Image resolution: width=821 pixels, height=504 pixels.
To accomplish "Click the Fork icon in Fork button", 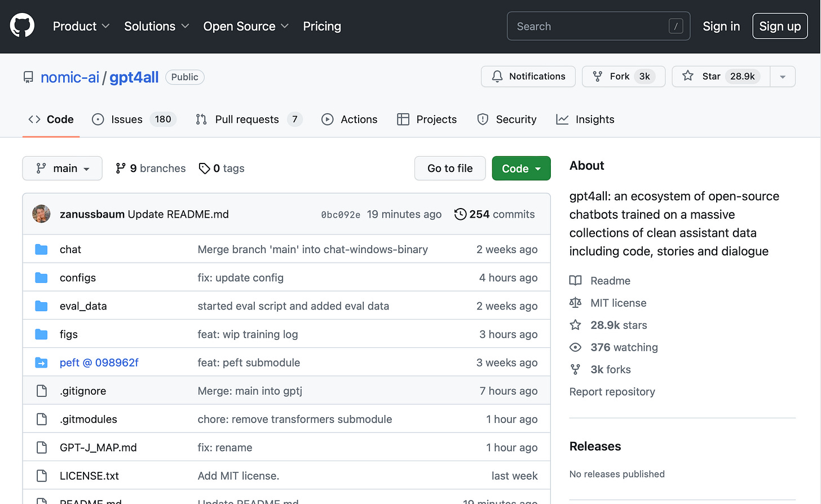I will pyautogui.click(x=598, y=77).
